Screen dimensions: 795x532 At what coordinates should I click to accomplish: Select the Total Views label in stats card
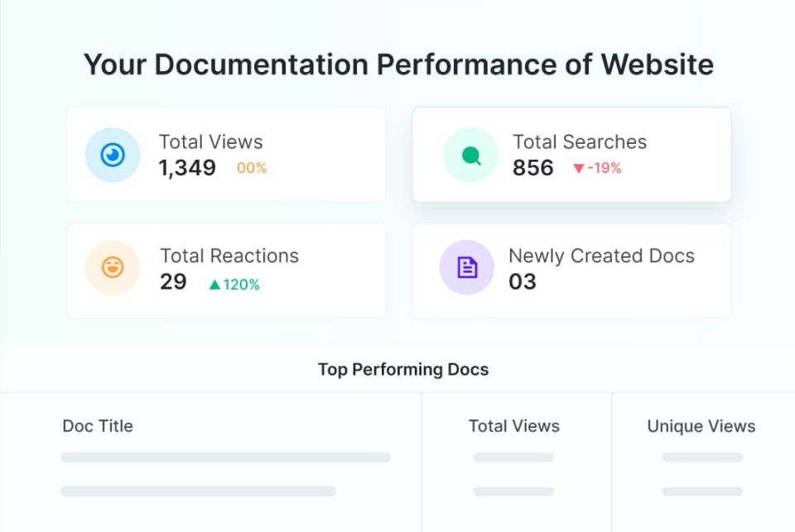[x=210, y=141]
